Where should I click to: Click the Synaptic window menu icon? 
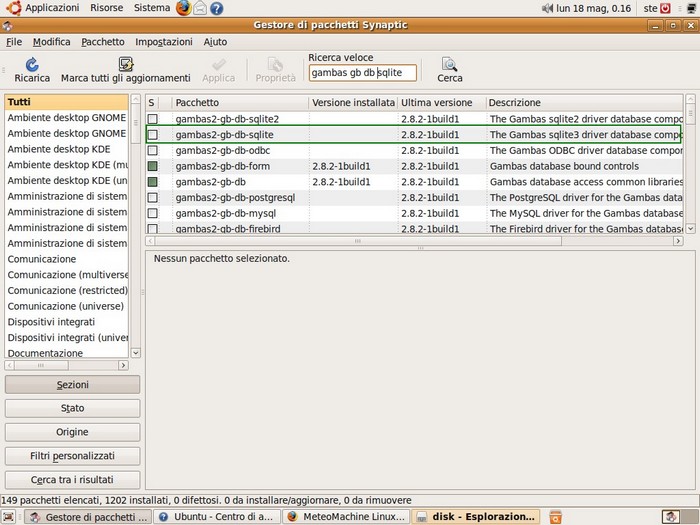point(7,25)
